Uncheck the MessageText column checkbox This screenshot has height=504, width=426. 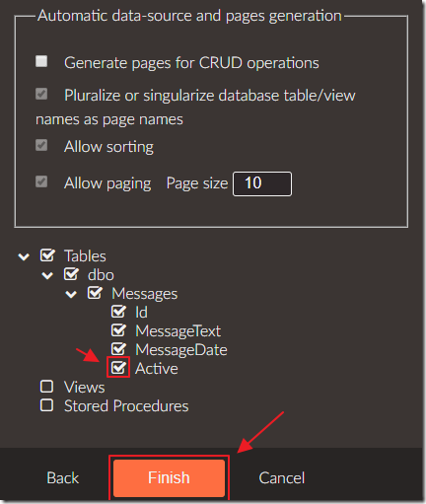[118, 330]
